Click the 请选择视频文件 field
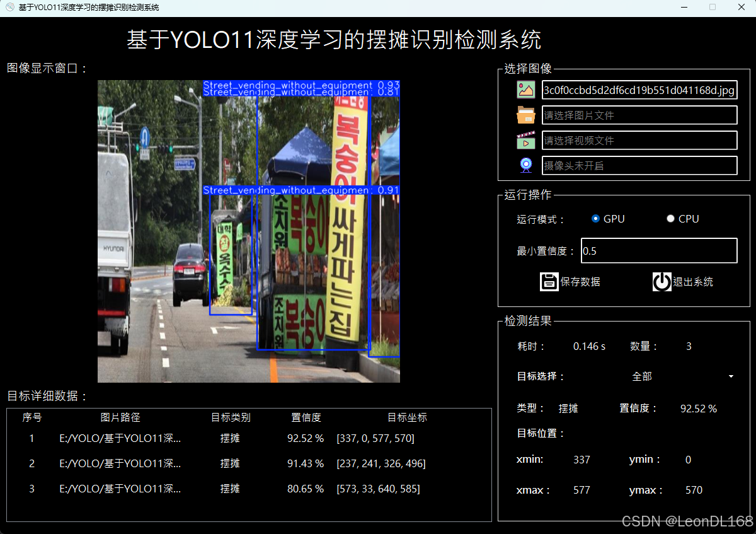This screenshot has width=756, height=534. pos(639,140)
